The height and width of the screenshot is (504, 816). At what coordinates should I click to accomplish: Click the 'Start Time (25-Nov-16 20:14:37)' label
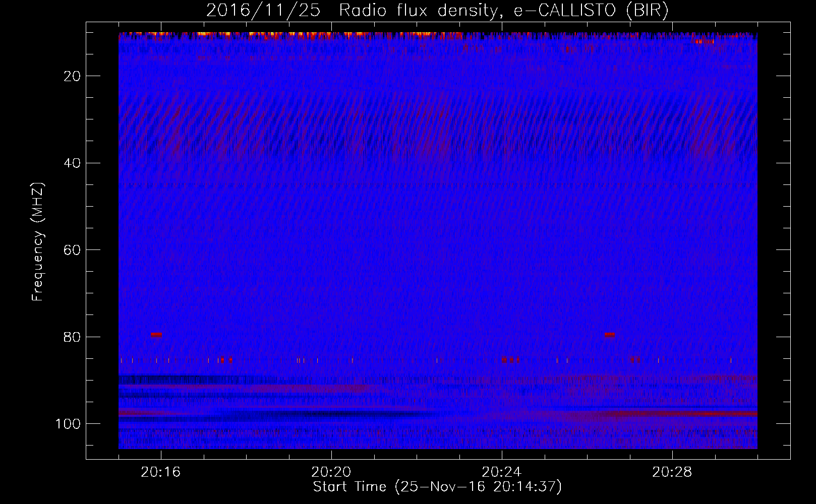pyautogui.click(x=437, y=487)
